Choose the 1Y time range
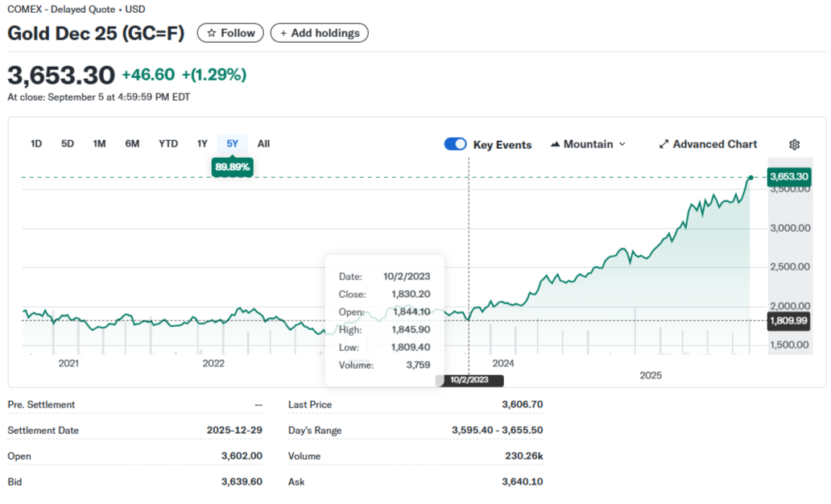Viewport: 831px width, 504px height. (202, 144)
